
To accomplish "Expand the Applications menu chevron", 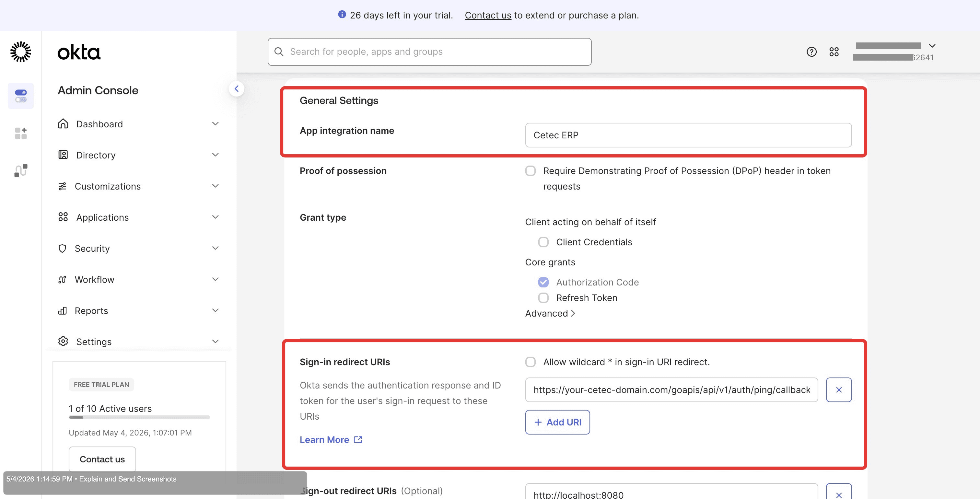I will 215,217.
